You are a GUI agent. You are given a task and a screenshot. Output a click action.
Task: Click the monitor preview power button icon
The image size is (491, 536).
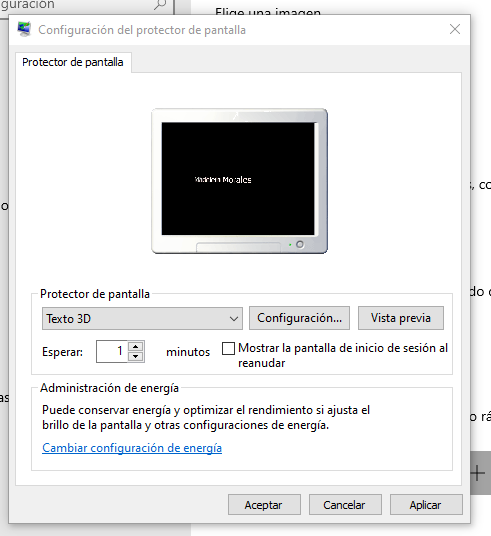click(x=300, y=244)
